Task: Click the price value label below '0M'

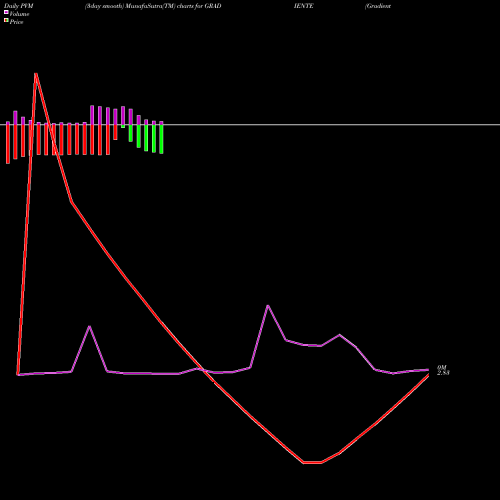Action: tap(443, 373)
